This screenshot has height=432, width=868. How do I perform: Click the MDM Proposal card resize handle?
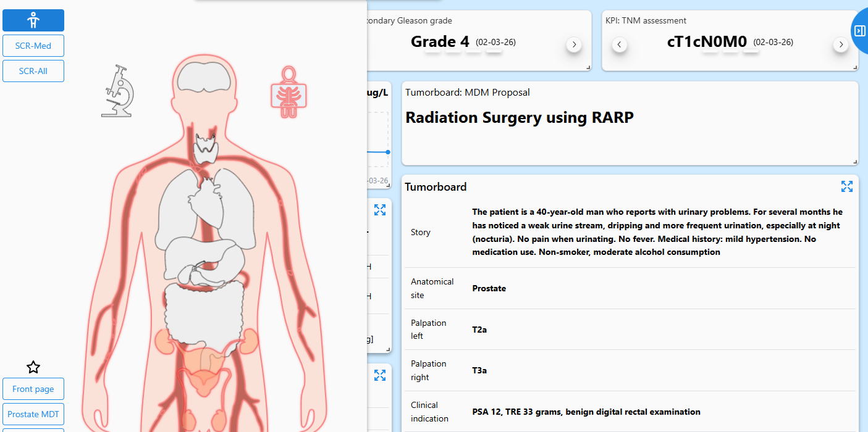[x=855, y=162]
